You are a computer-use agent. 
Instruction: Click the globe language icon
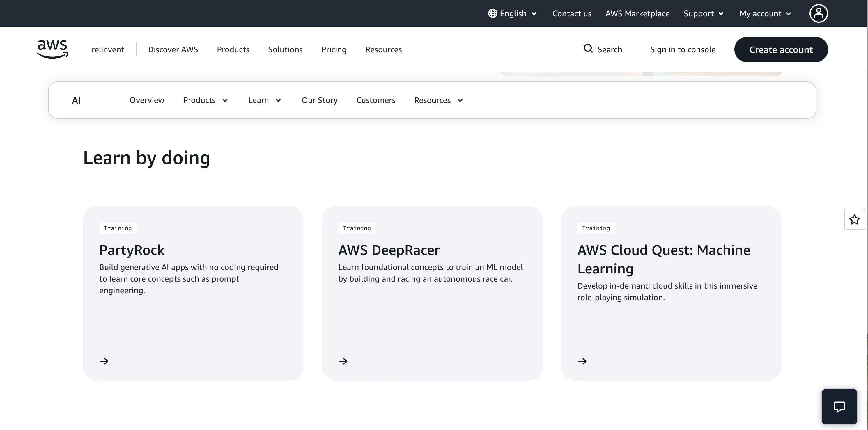[493, 13]
